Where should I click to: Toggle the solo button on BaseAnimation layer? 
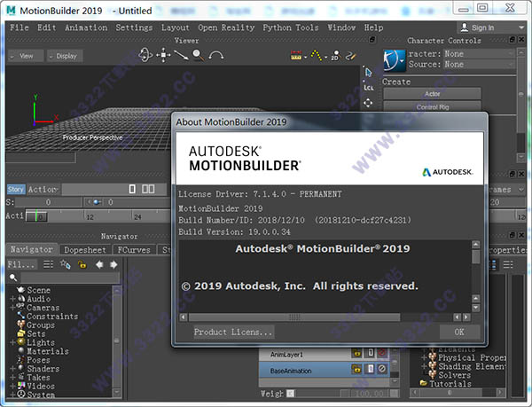pyautogui.click(x=371, y=369)
